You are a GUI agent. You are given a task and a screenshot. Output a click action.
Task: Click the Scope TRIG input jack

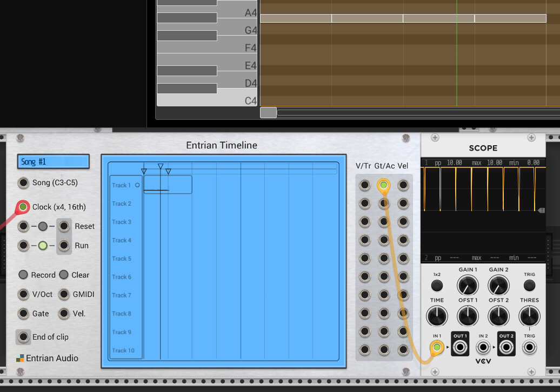(529, 347)
